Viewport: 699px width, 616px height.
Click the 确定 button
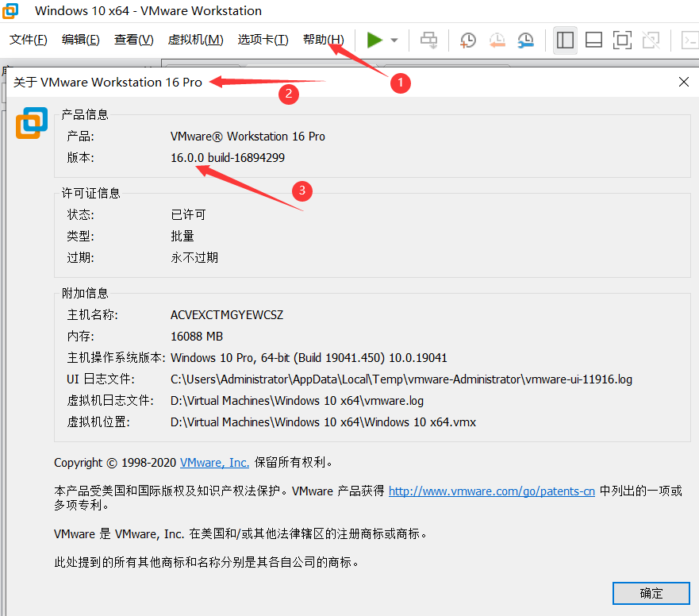coord(651,593)
